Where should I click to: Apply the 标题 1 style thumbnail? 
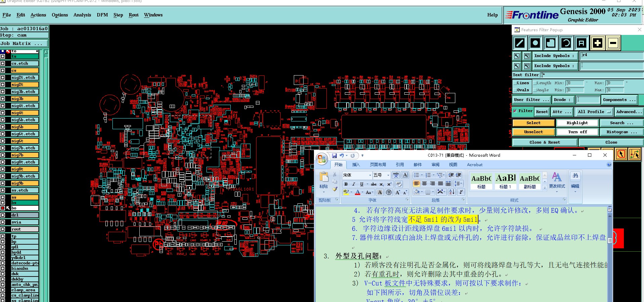coord(506,182)
